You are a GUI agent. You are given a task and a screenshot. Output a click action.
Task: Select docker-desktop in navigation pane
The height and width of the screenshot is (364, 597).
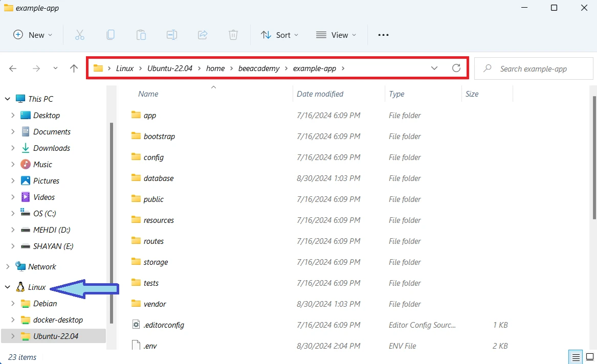click(x=58, y=320)
